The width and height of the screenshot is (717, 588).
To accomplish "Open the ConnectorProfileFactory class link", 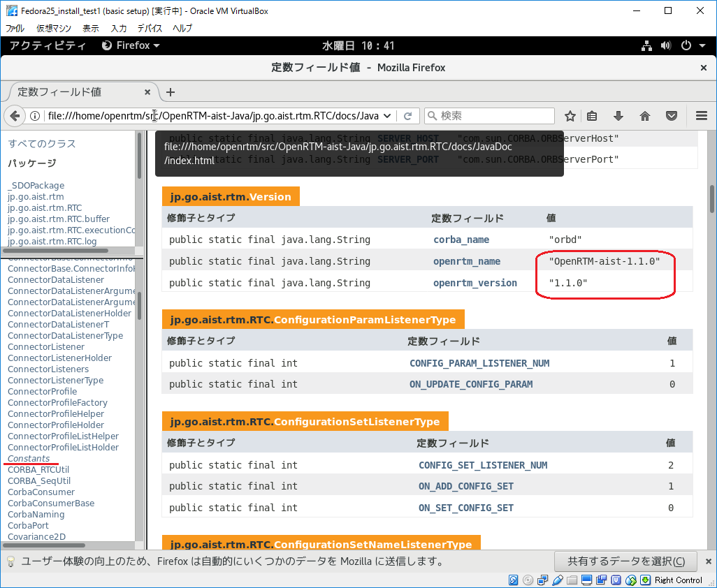I will [x=57, y=402].
